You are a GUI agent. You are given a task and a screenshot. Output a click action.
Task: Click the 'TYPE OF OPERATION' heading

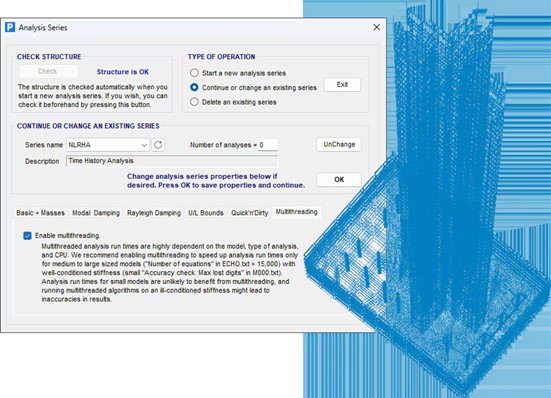pyautogui.click(x=221, y=57)
